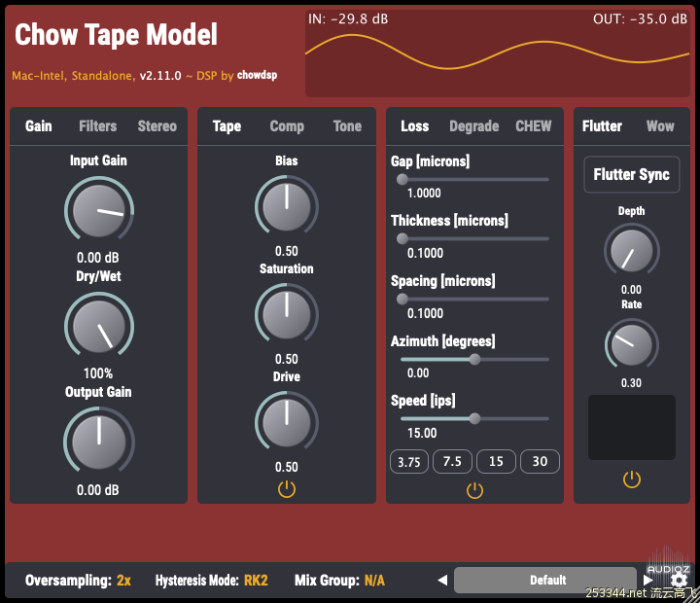Click the Gap value 1.0000
This screenshot has height=603, width=700.
[x=424, y=193]
